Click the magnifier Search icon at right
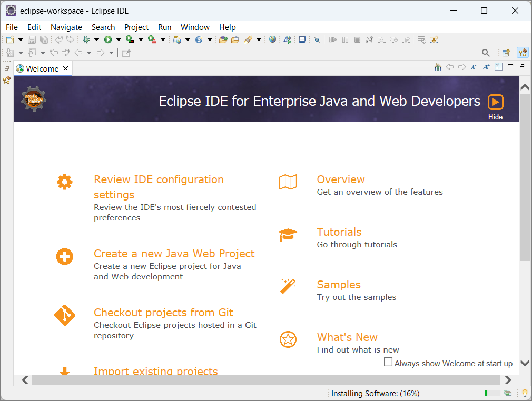This screenshot has width=532, height=401. (486, 53)
